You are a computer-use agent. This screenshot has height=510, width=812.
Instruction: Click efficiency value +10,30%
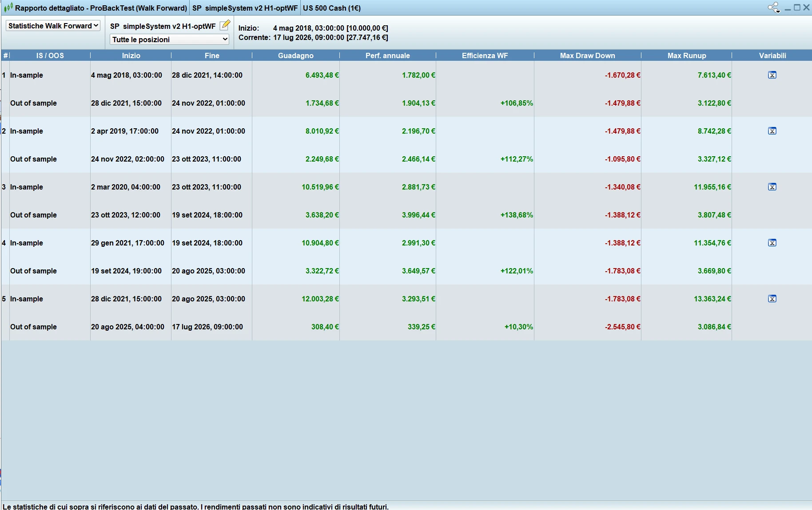pyautogui.click(x=518, y=327)
